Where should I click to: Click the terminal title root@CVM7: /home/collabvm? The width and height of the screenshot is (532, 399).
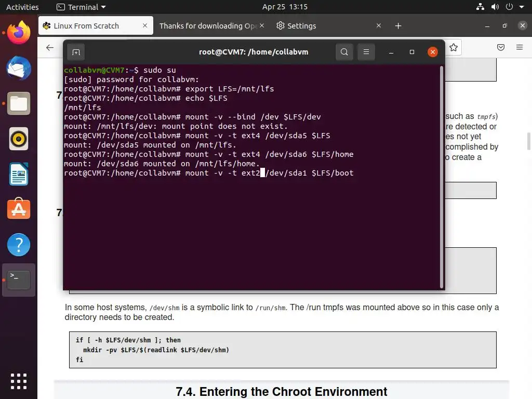[x=254, y=52]
